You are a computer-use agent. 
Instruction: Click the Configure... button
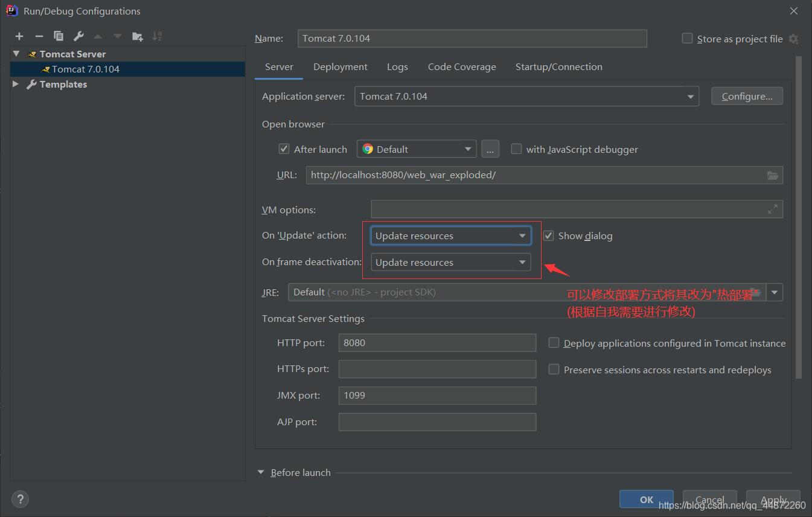[747, 96]
